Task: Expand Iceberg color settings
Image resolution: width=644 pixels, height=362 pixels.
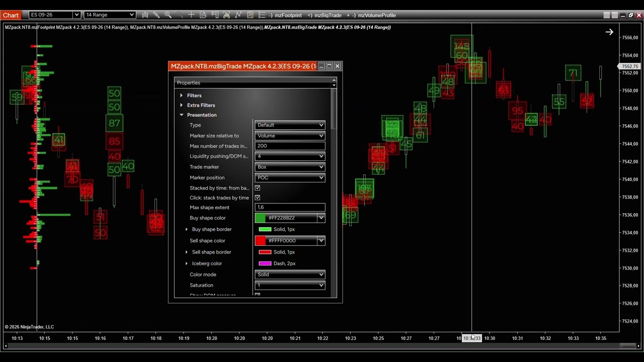Action: [x=187, y=263]
